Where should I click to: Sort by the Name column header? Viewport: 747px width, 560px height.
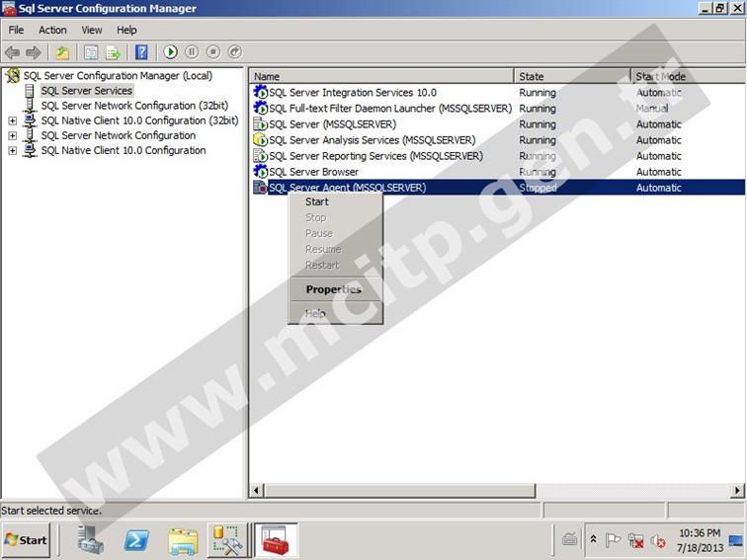pyautogui.click(x=381, y=76)
